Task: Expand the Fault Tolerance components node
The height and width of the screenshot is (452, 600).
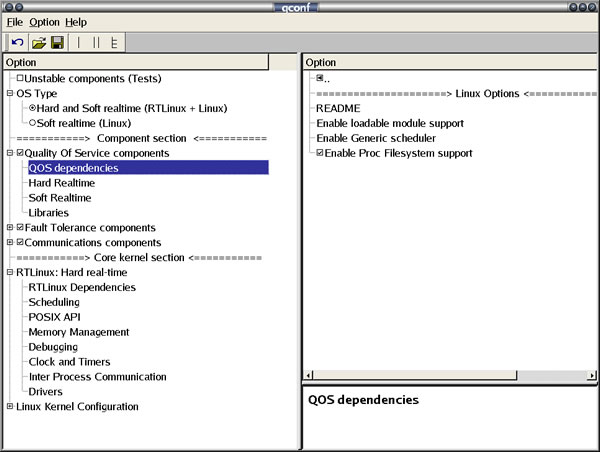Action: click(10, 228)
